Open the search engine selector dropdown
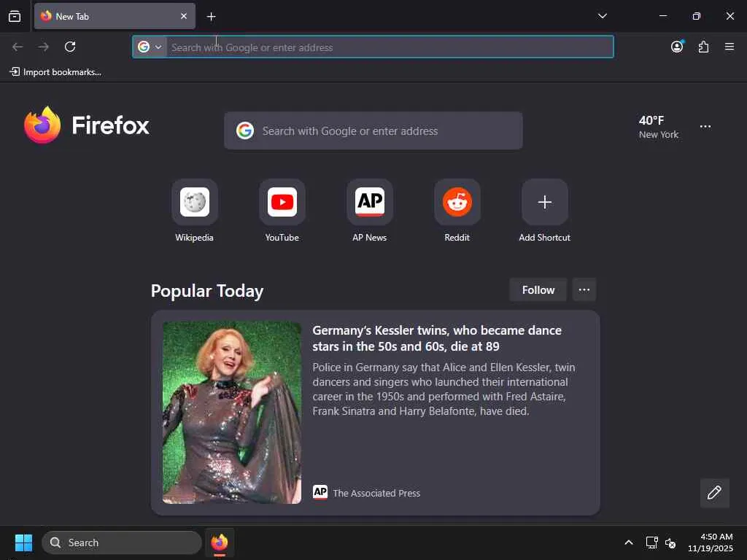 pos(150,47)
